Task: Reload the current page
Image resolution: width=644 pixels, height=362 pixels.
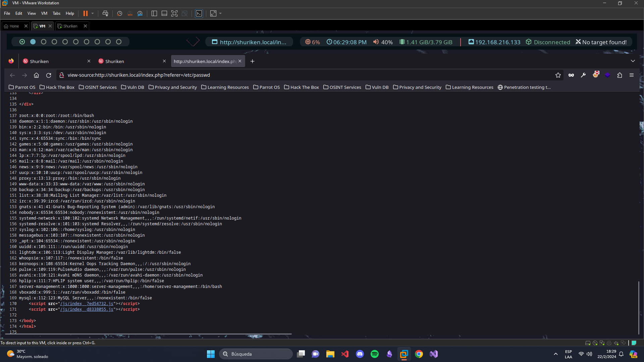Action: tap(49, 75)
